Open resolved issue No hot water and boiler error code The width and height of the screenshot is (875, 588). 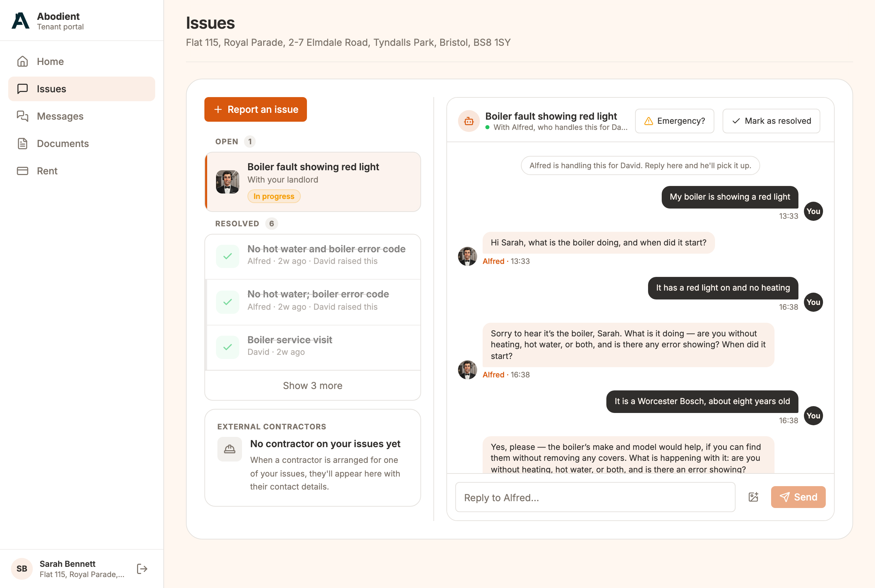coord(313,256)
